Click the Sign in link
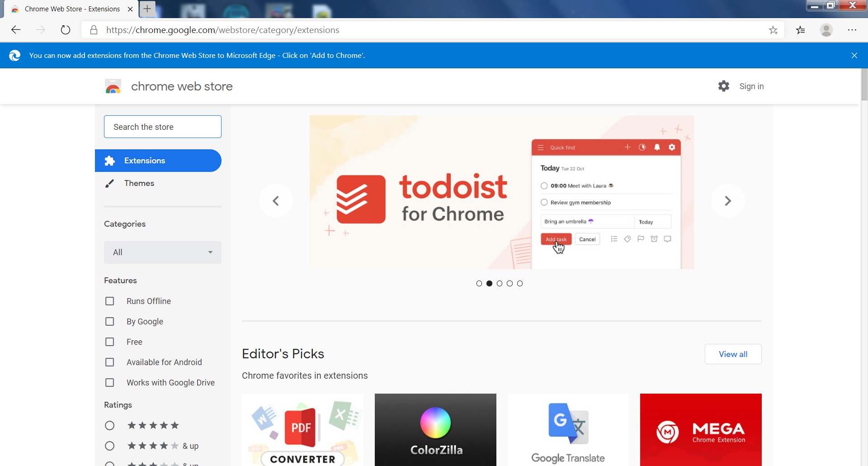 coord(751,86)
